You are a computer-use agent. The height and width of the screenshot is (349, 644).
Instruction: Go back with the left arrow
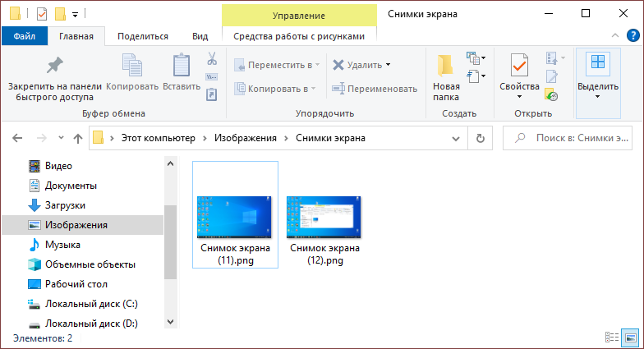[x=17, y=138]
